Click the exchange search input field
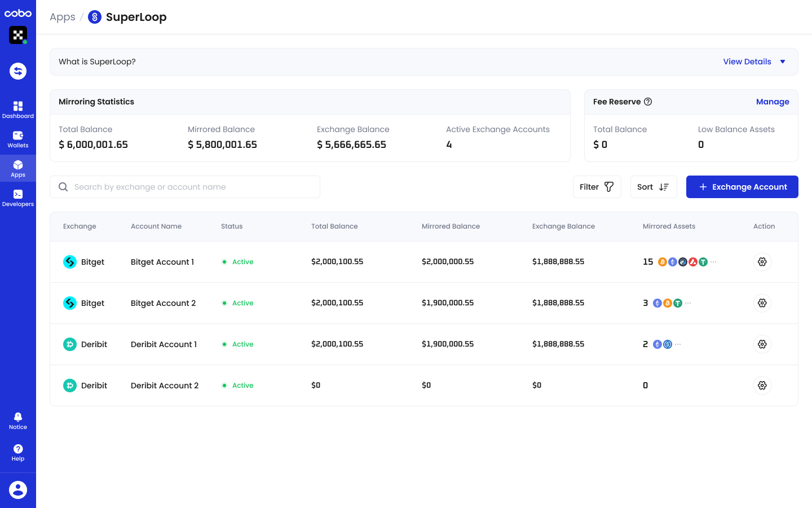 pyautogui.click(x=192, y=187)
